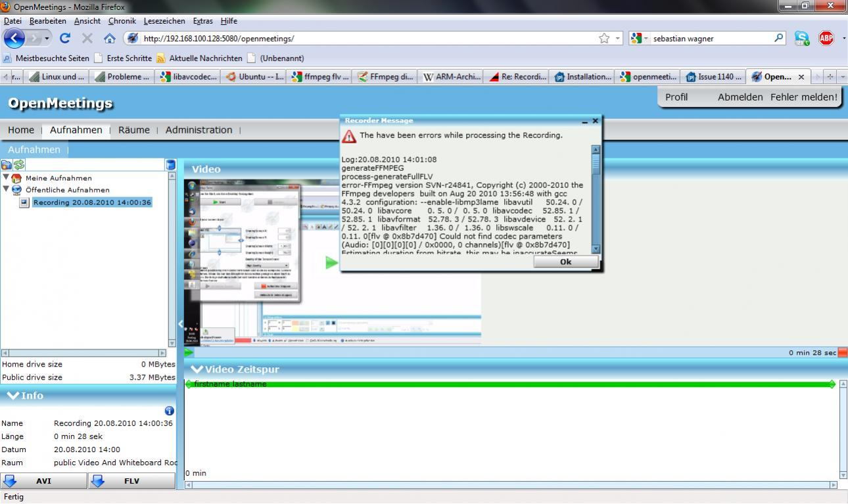Click the red stop marker at timeline end

(x=843, y=353)
